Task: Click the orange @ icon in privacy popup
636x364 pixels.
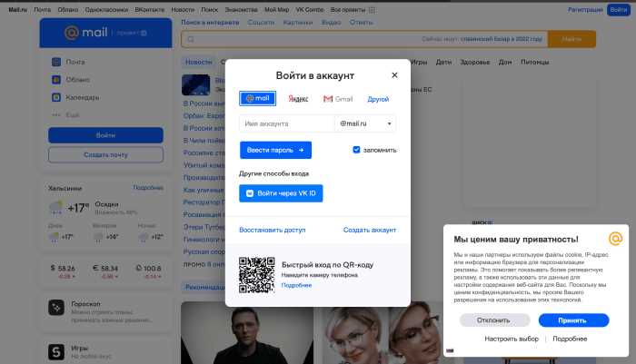Action: click(615, 239)
